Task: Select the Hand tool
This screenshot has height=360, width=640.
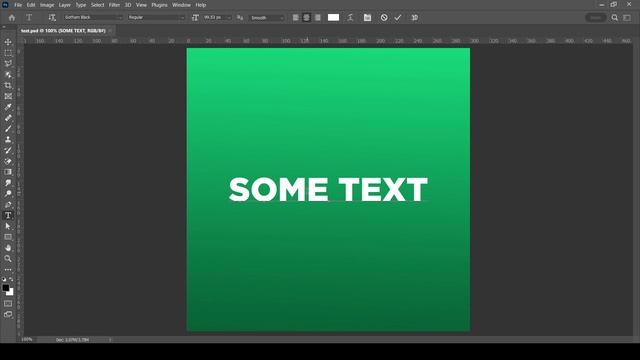Action: [x=8, y=248]
